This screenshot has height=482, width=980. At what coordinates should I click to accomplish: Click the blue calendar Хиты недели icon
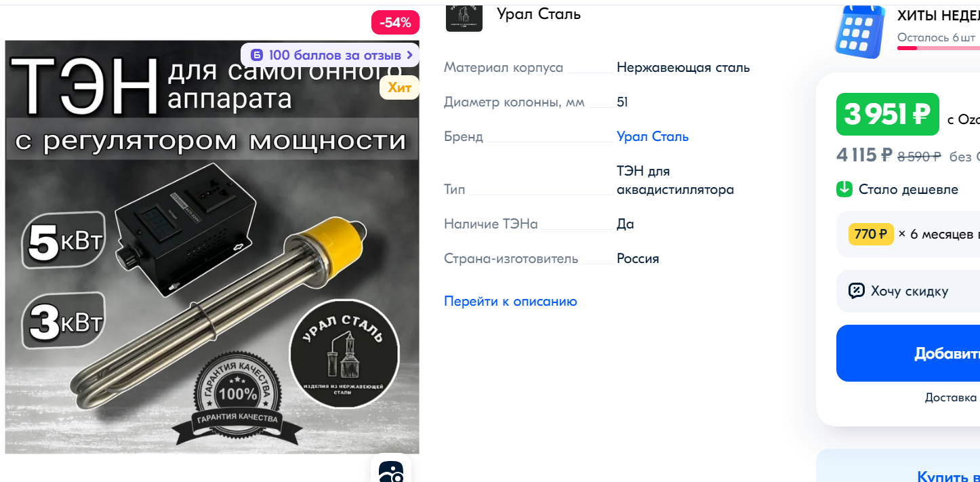859,31
